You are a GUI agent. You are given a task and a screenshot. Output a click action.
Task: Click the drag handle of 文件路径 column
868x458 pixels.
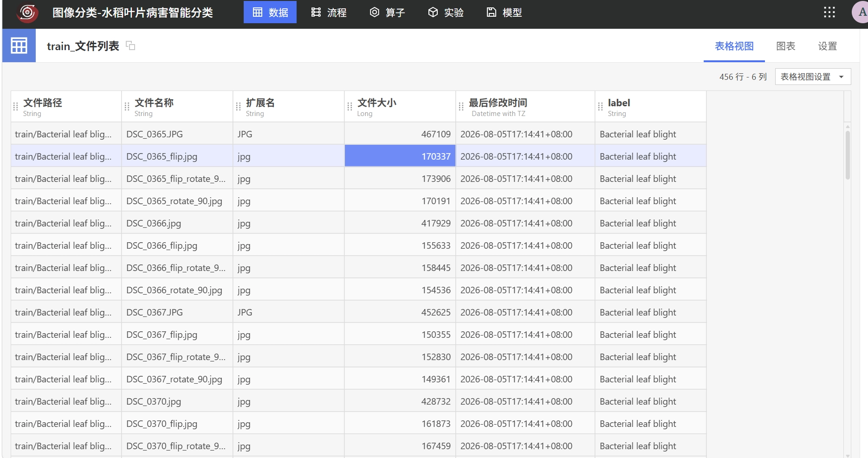16,107
